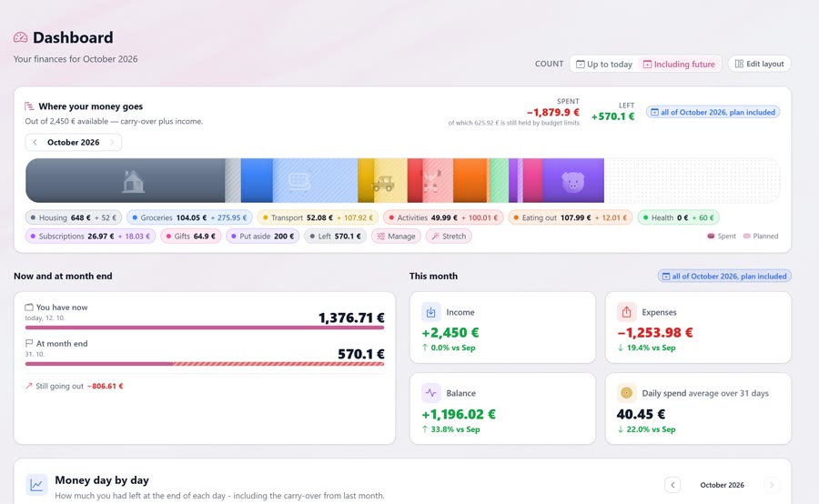819x504 pixels.
Task: Go to next month in October 2026 selector
Action: [x=112, y=142]
